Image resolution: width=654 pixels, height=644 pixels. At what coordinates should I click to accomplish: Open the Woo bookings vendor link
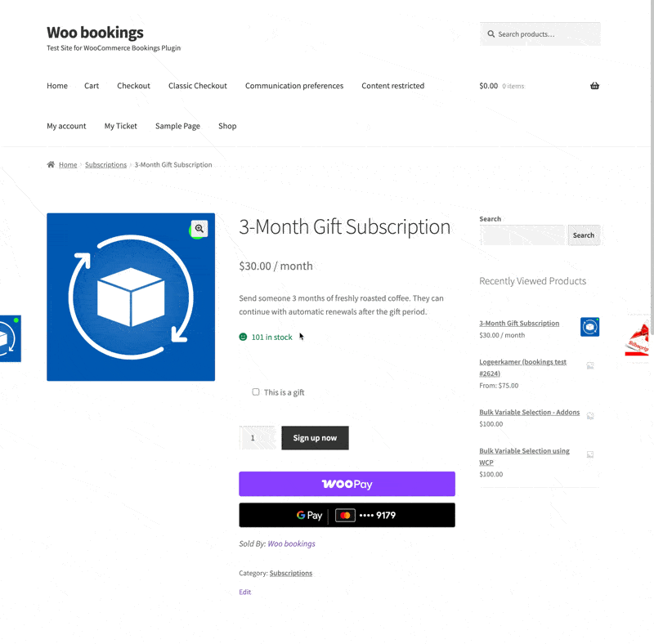[x=291, y=543]
